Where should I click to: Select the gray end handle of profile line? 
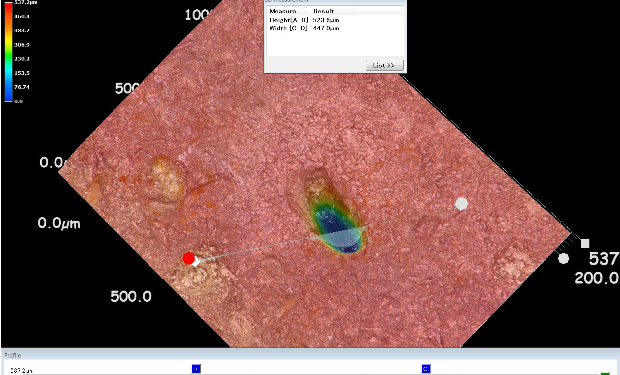(461, 204)
